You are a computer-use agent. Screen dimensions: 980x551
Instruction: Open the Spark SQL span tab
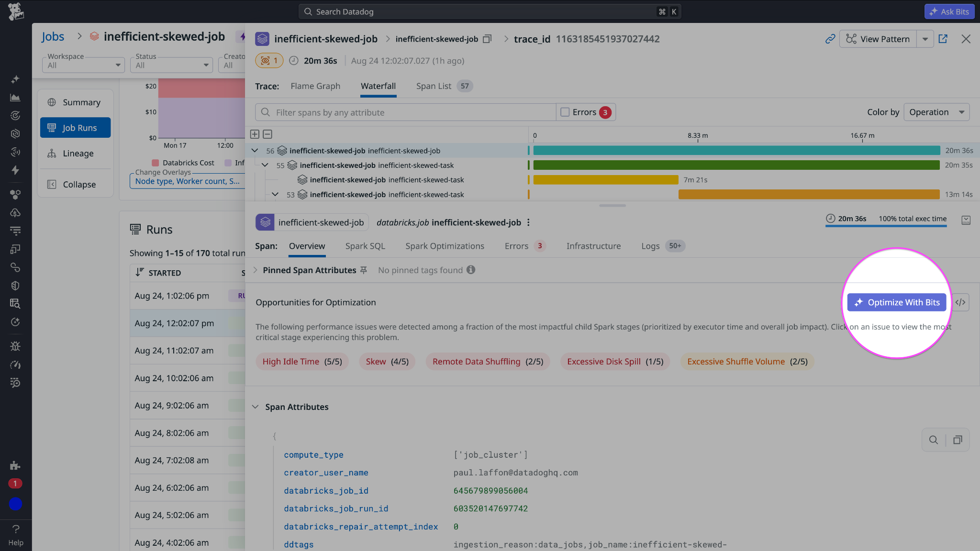click(365, 246)
